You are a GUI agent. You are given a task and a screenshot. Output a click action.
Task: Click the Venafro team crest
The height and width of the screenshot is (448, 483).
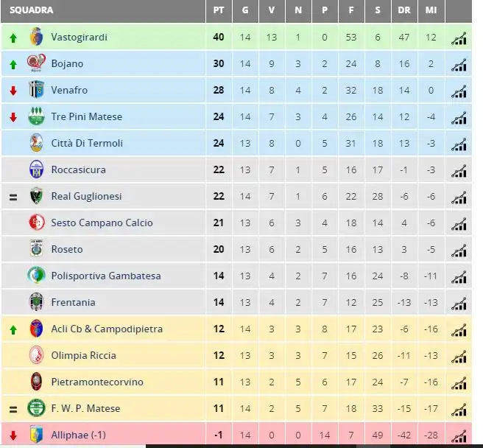(36, 90)
